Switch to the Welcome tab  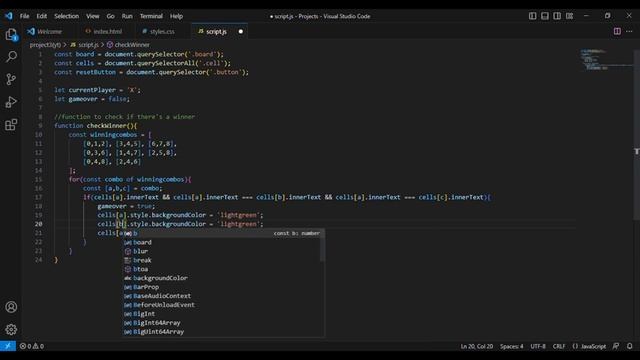click(x=49, y=31)
